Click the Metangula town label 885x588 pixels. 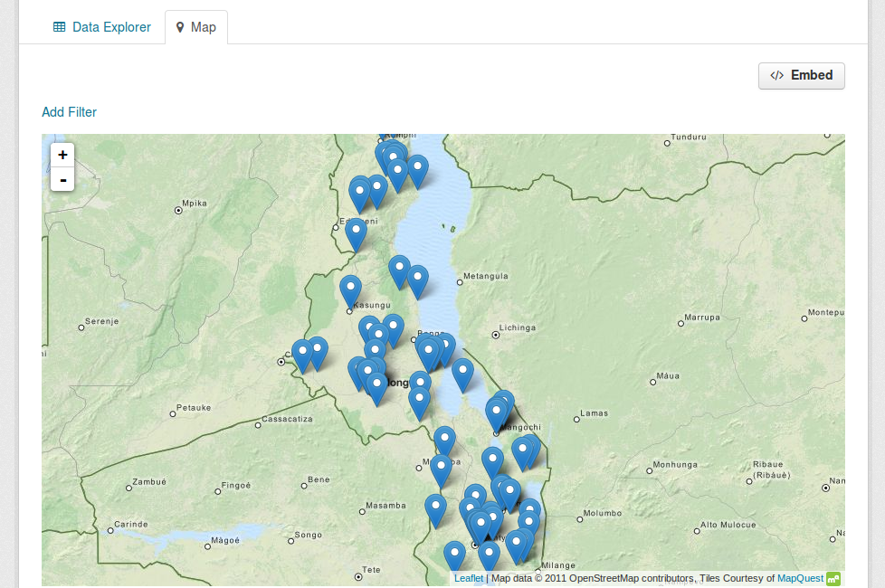(x=485, y=276)
